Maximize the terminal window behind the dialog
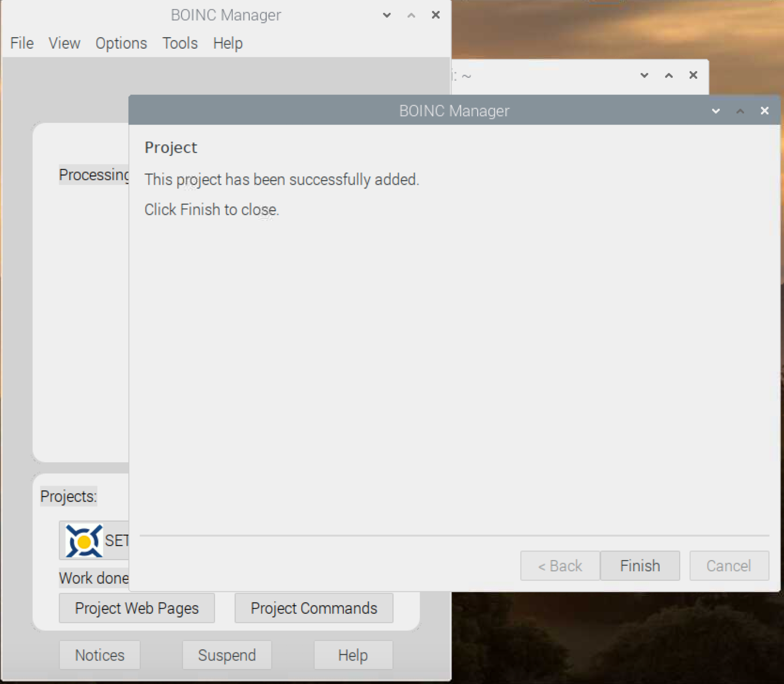 click(x=669, y=75)
